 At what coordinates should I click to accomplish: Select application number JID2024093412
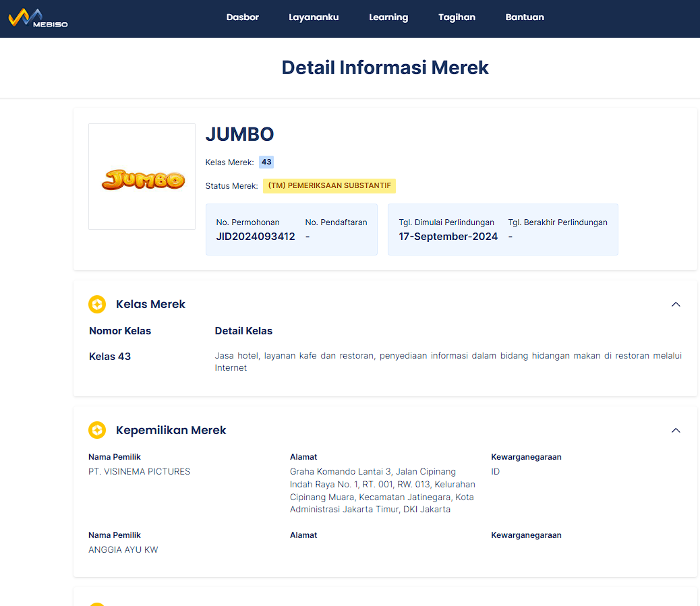256,237
